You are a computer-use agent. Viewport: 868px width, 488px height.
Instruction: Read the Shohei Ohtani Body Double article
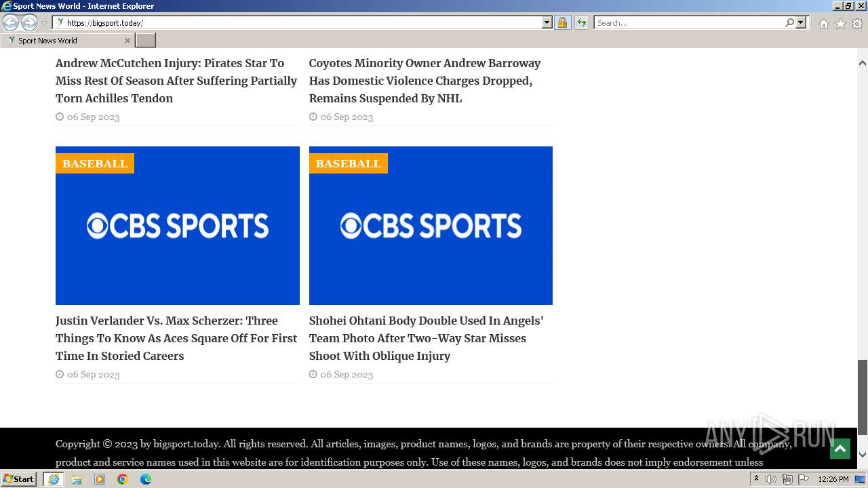426,338
